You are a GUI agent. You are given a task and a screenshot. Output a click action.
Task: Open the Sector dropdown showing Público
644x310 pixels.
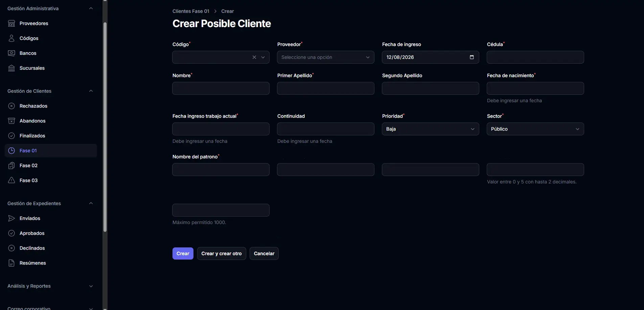coord(535,129)
